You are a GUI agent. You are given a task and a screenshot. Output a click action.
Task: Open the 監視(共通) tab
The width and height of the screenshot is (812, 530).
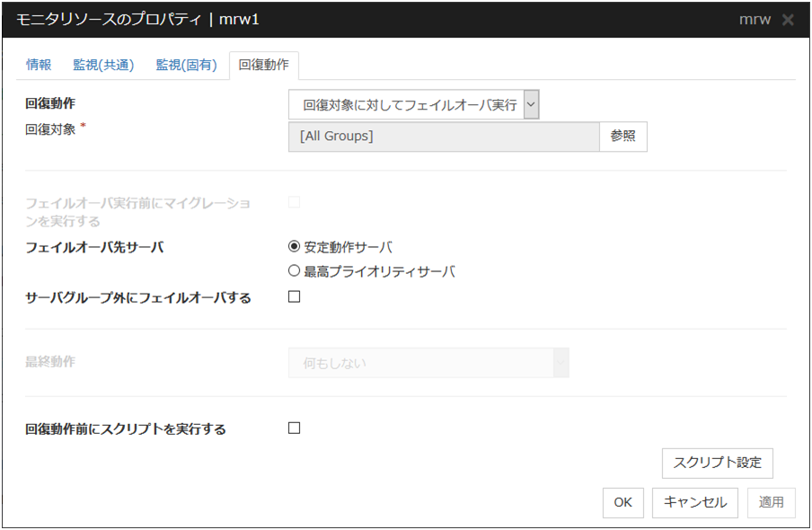tap(103, 65)
